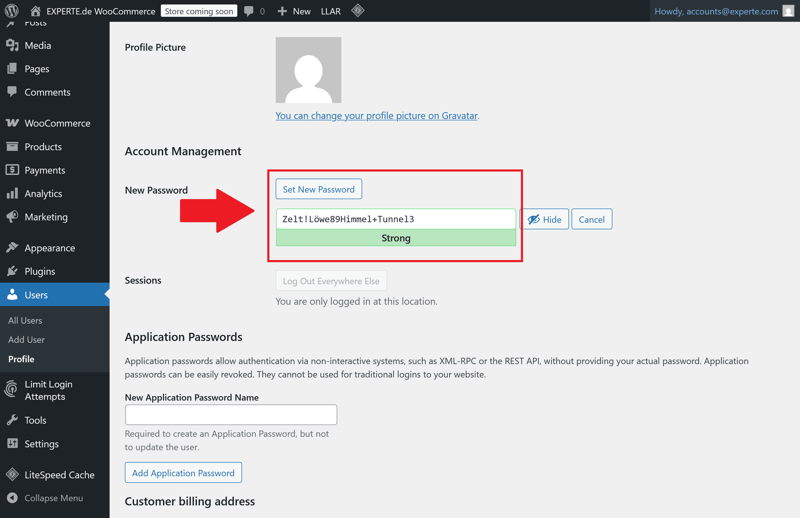Click the Marketing megaphone icon
The height and width of the screenshot is (518, 800).
click(12, 217)
